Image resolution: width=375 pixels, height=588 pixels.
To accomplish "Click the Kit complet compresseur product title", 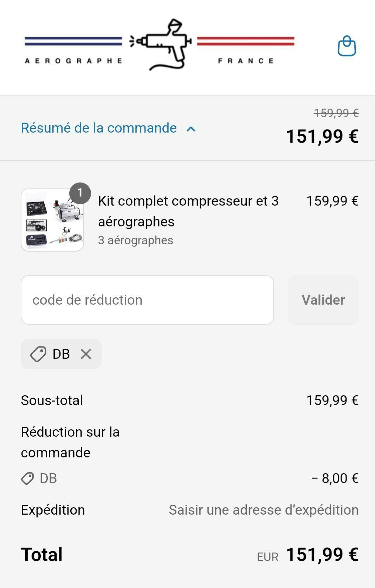I will pyautogui.click(x=188, y=211).
